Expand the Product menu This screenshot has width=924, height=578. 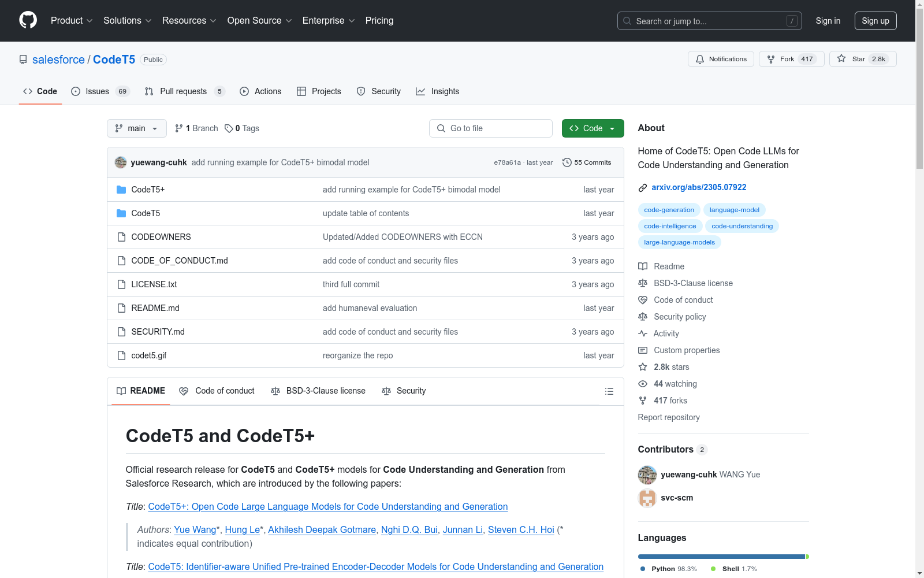(x=72, y=21)
